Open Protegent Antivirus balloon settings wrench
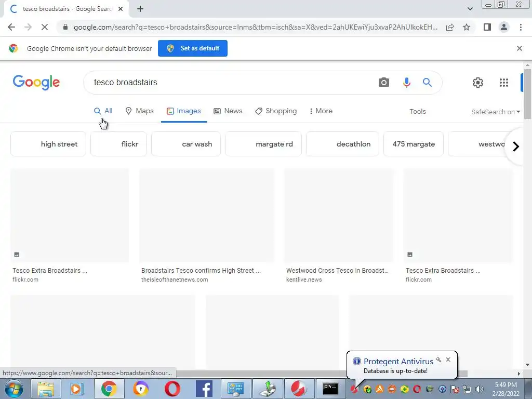Screen dimensions: 532x399 [438, 360]
